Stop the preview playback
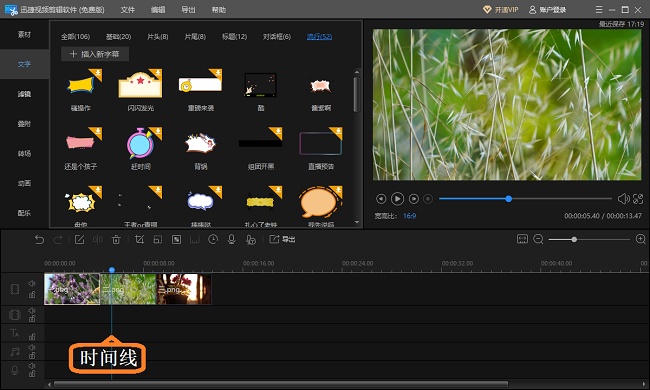Viewport: 650px width, 390px height. pos(428,199)
